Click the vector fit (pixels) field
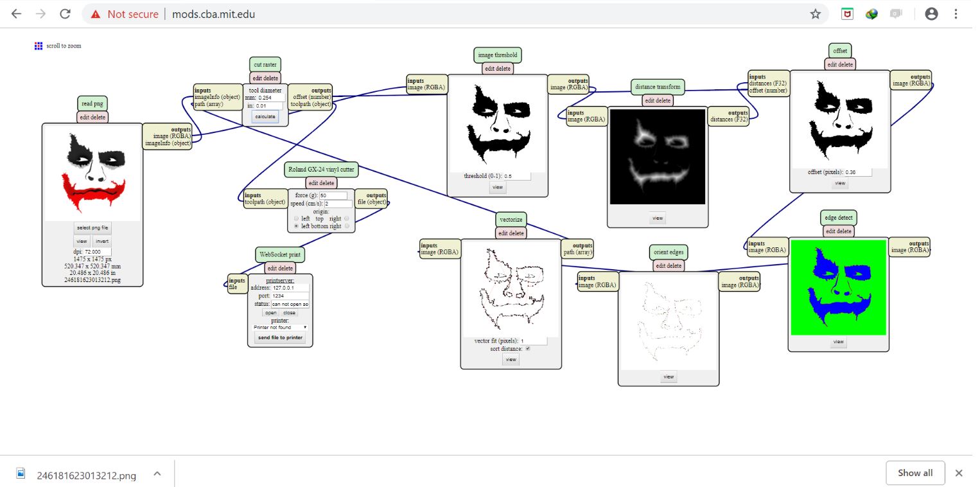The height and width of the screenshot is (487, 980). point(534,341)
